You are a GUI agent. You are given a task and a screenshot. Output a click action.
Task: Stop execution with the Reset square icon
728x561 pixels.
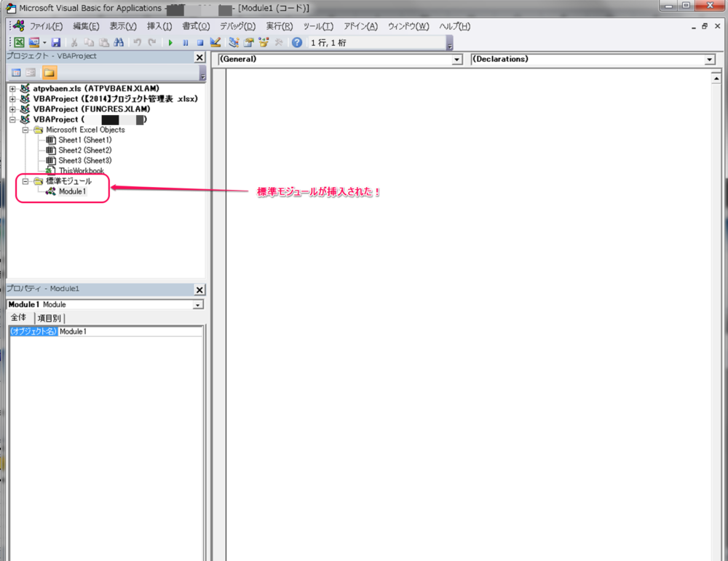[x=199, y=43]
